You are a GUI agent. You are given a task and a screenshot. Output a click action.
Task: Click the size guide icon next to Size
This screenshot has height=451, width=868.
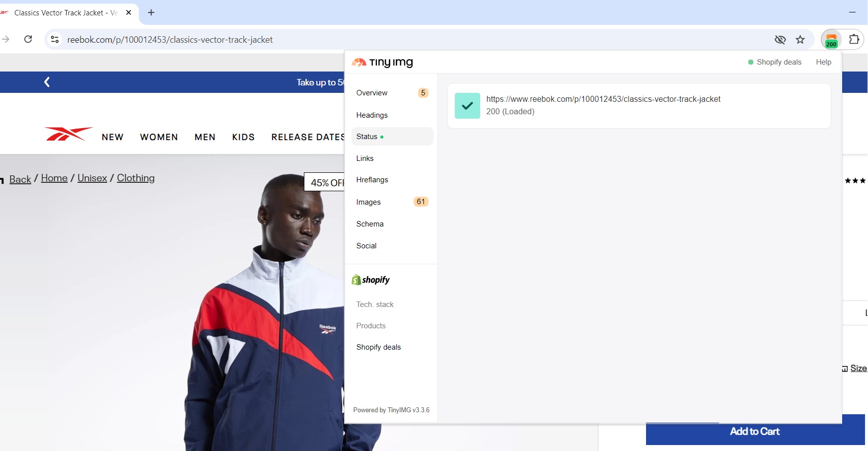click(844, 369)
